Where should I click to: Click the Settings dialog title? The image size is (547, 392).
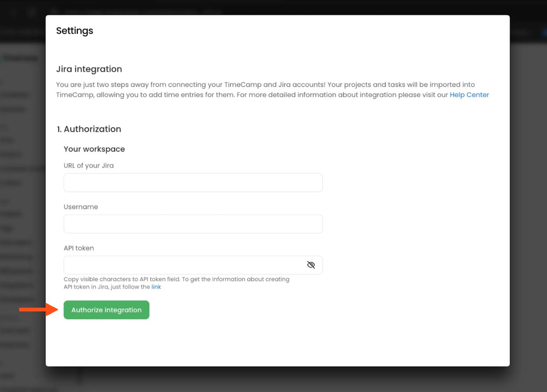[x=75, y=31]
